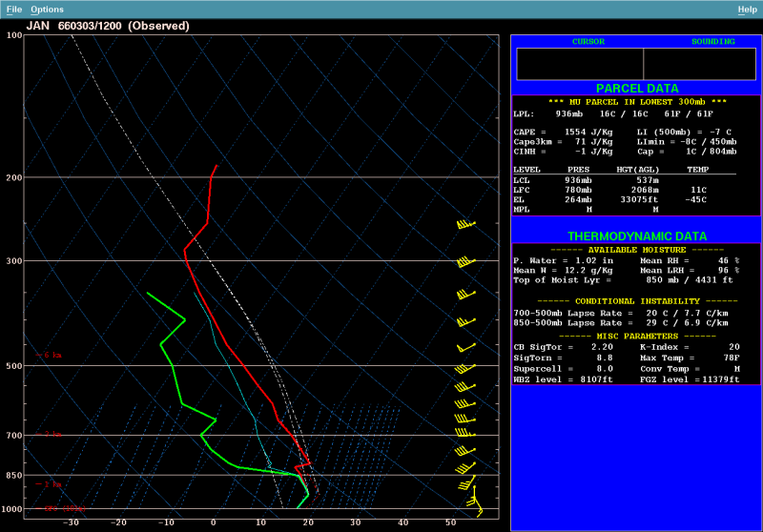The width and height of the screenshot is (763, 532).
Task: Click '*** MU PARCEL IN LOWEST 300mb ***' text
Action: (637, 102)
